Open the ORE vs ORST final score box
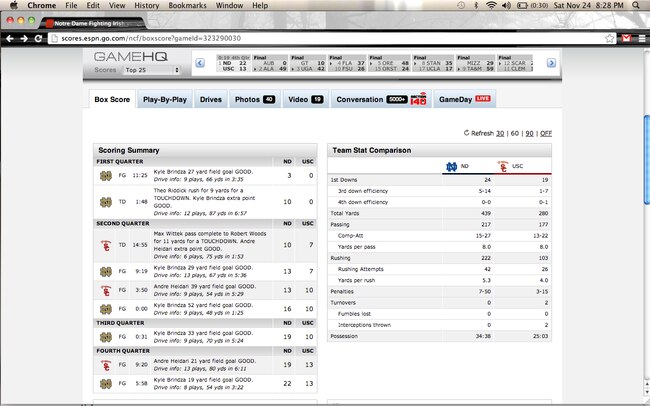 (x=389, y=63)
